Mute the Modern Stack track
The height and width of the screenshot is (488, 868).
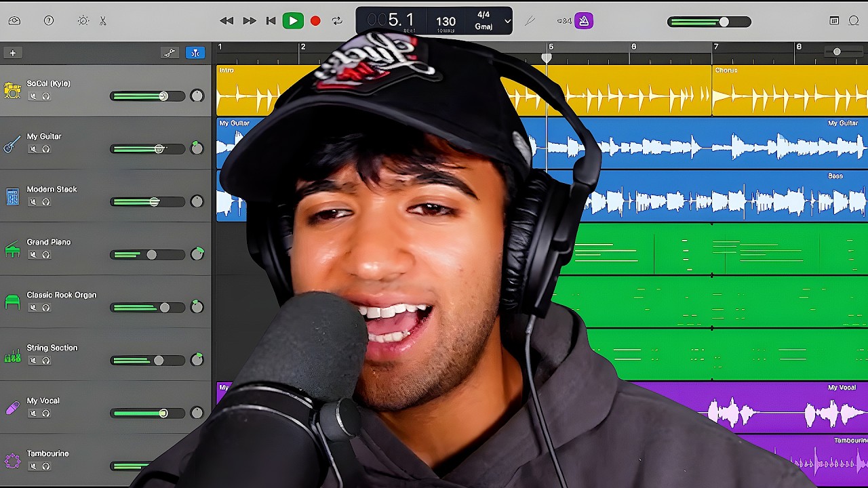pyautogui.click(x=33, y=202)
